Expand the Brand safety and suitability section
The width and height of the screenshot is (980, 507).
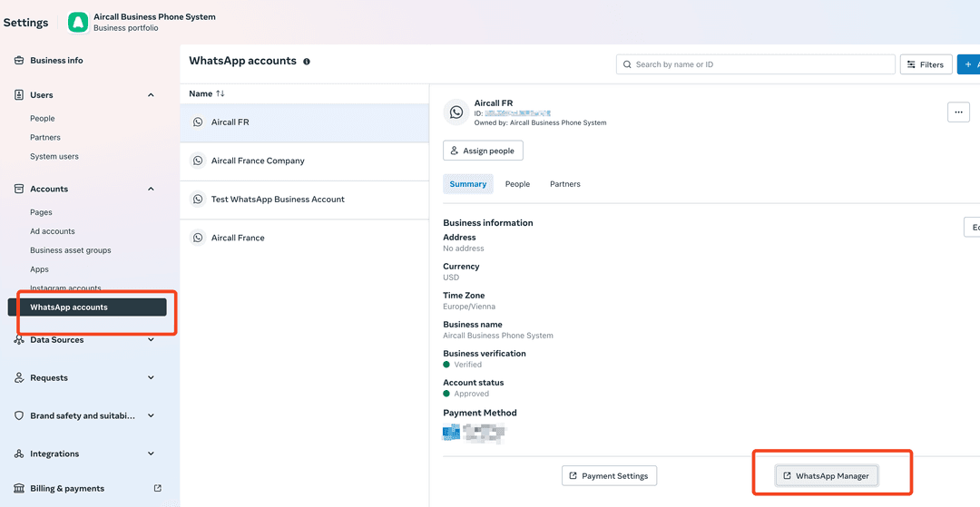tap(151, 416)
